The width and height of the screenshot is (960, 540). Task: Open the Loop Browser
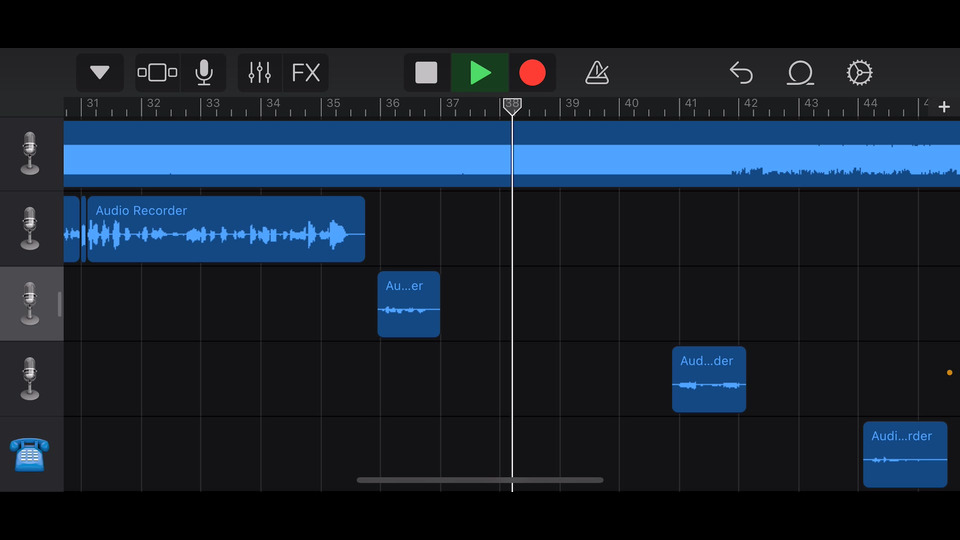[800, 73]
